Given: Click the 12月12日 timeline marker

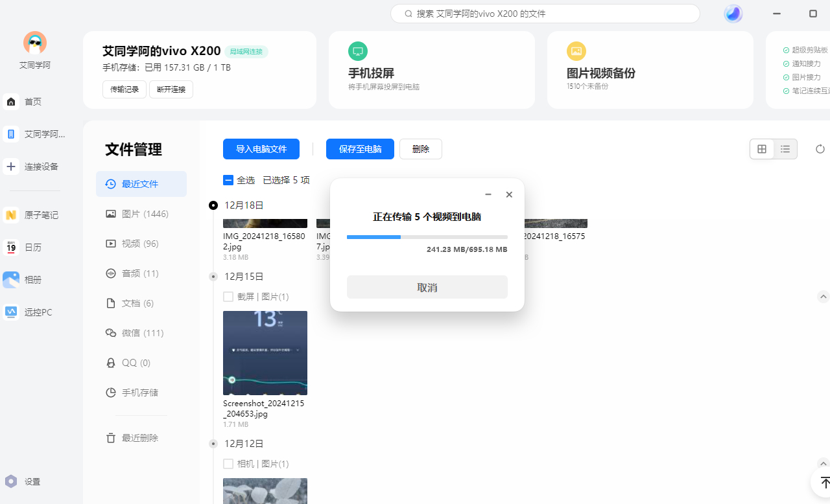Looking at the screenshot, I should click(213, 444).
